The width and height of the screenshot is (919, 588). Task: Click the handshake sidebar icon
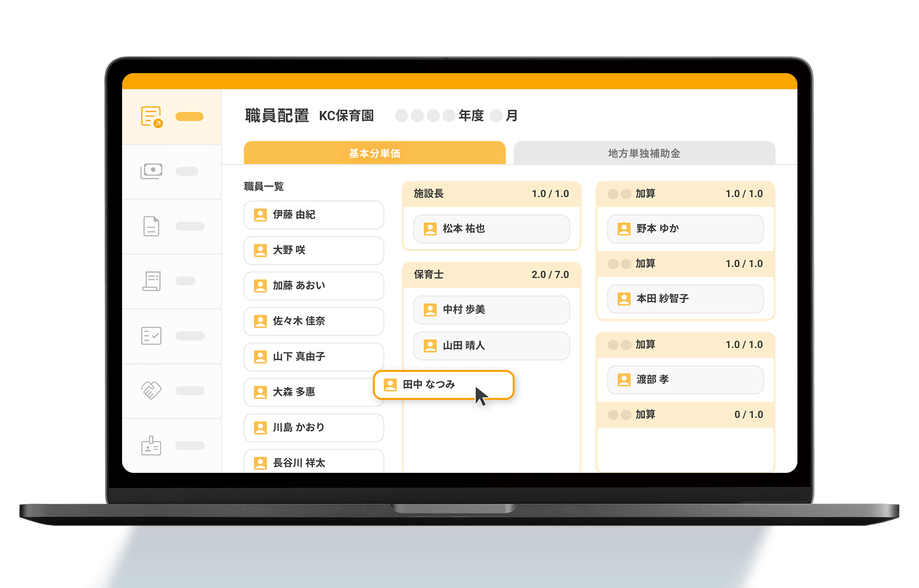152,390
